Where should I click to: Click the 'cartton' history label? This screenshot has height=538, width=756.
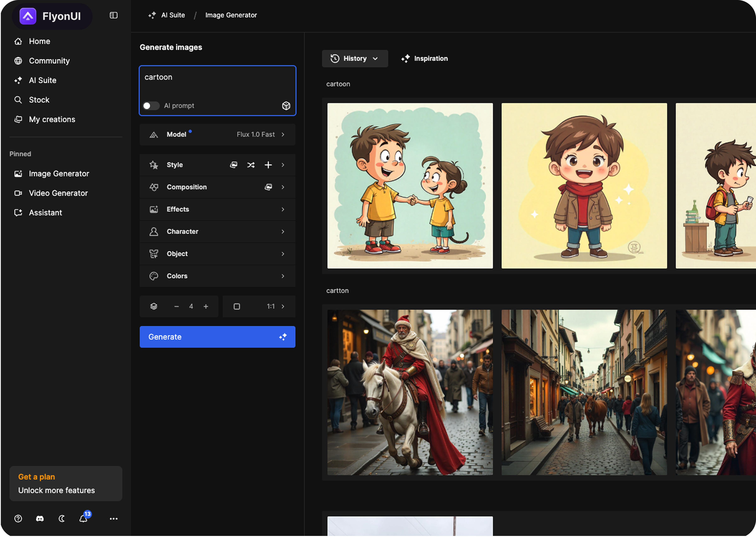337,291
